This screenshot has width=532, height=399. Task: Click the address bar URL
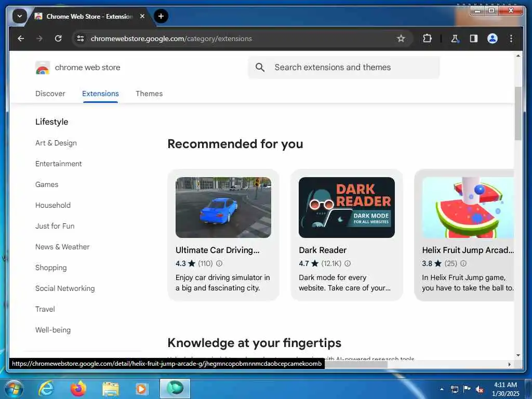171,38
